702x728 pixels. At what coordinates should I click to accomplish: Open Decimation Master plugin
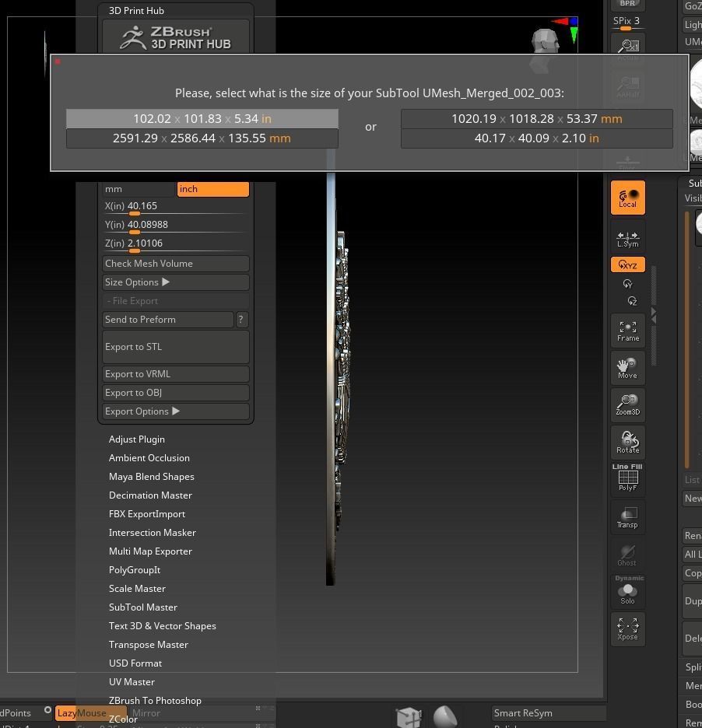pos(150,495)
